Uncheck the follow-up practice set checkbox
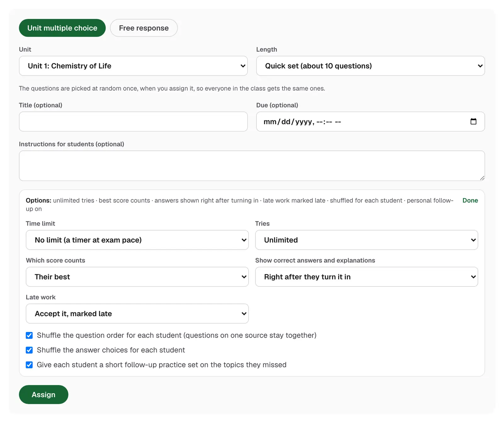504x423 pixels. (x=29, y=365)
